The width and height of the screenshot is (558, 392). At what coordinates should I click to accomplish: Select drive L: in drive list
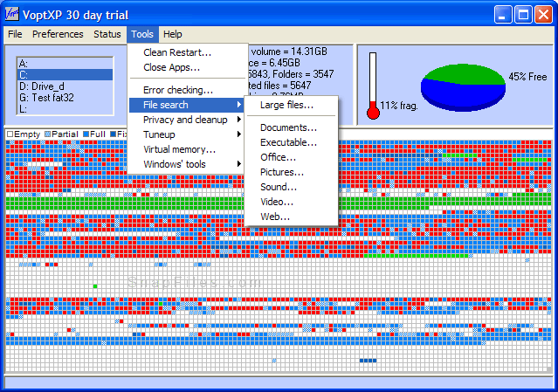click(65, 109)
